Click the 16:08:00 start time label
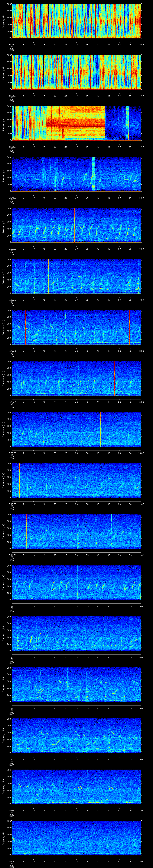The height and width of the screenshot is (868, 153). tap(12, 402)
